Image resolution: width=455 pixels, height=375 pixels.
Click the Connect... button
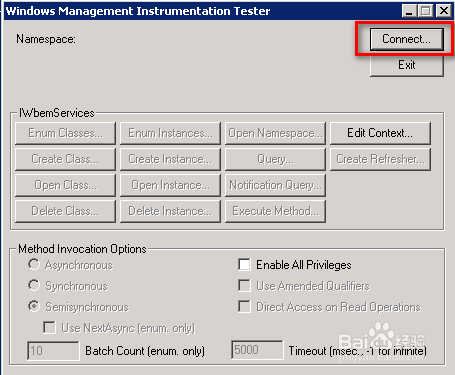pyautogui.click(x=407, y=39)
